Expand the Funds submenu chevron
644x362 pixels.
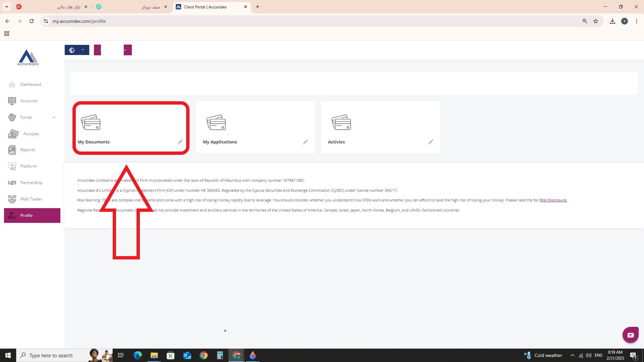[54, 117]
